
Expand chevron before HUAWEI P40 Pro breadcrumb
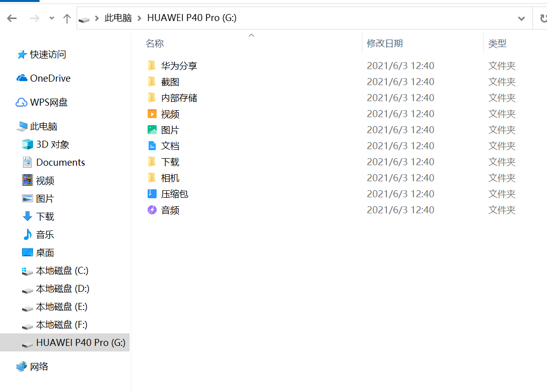click(139, 18)
